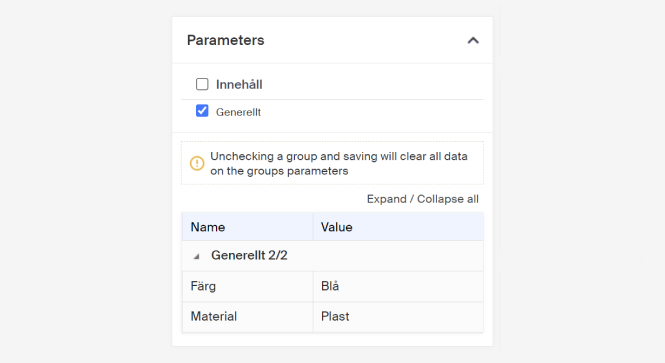This screenshot has width=665, height=363.
Task: Uncheck the Generellt checkbox
Action: pos(202,111)
